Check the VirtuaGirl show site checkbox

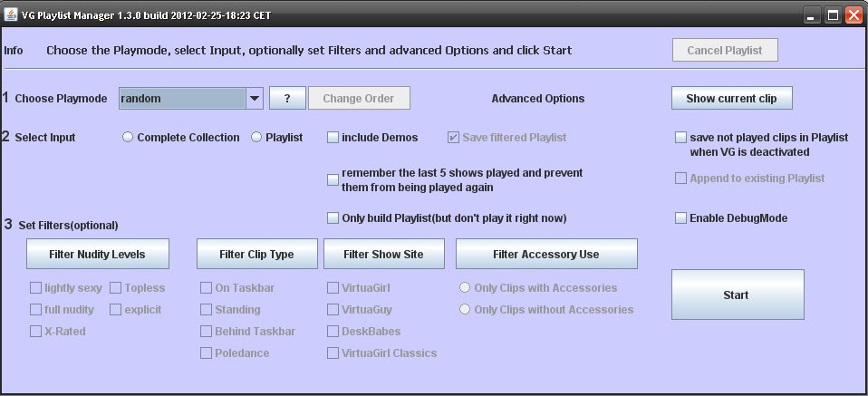click(333, 288)
